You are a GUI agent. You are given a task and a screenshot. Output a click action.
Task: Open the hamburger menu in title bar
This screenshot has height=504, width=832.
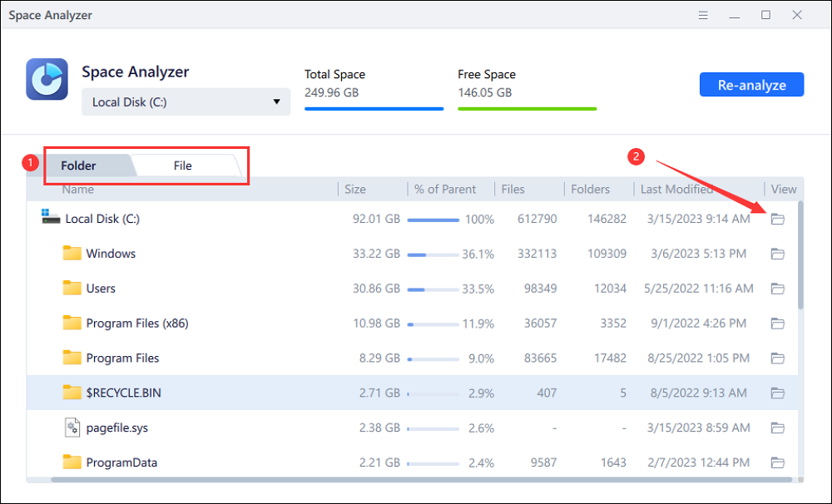click(x=703, y=15)
